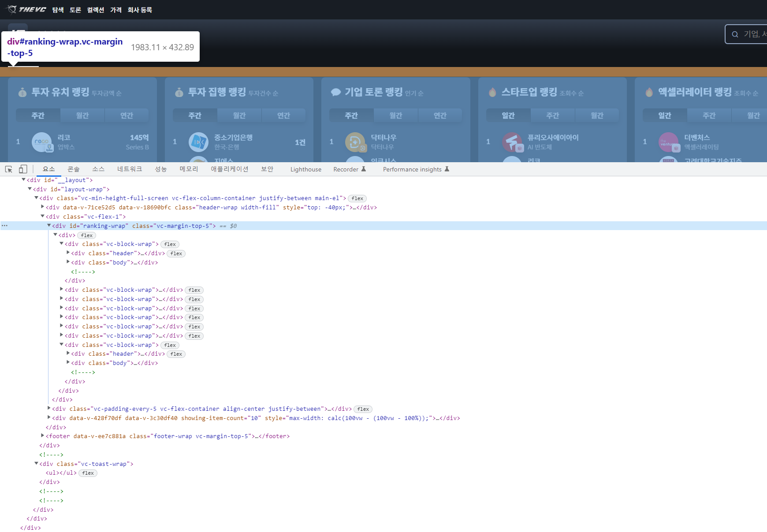Open the 애플리케이션 DevTools tab
This screenshot has width=767, height=532.
point(230,169)
